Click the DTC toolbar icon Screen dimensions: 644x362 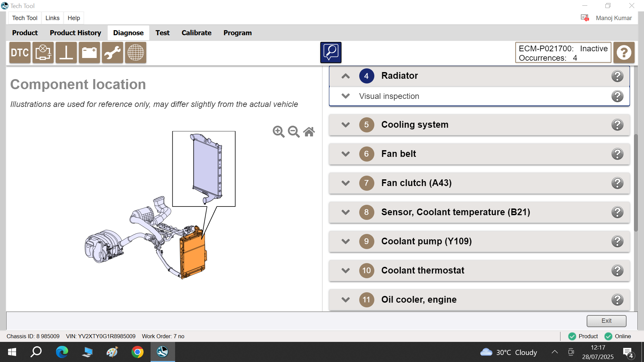pyautogui.click(x=20, y=53)
